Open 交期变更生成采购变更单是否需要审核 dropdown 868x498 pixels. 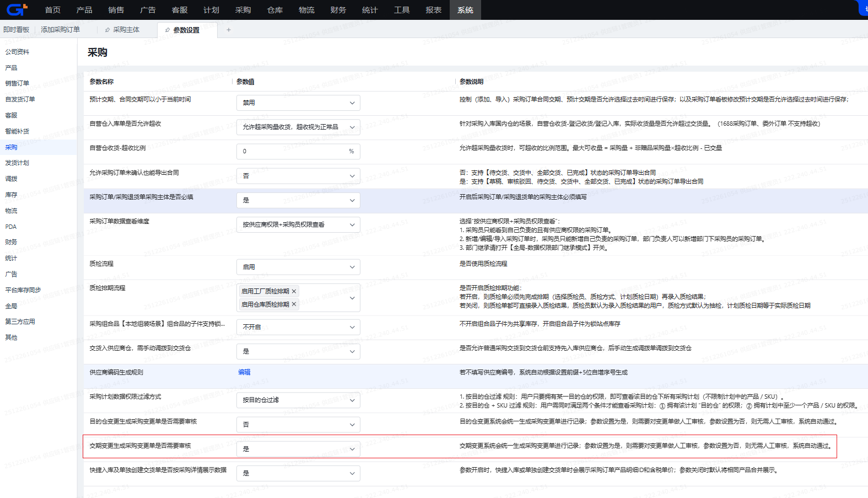pos(298,449)
